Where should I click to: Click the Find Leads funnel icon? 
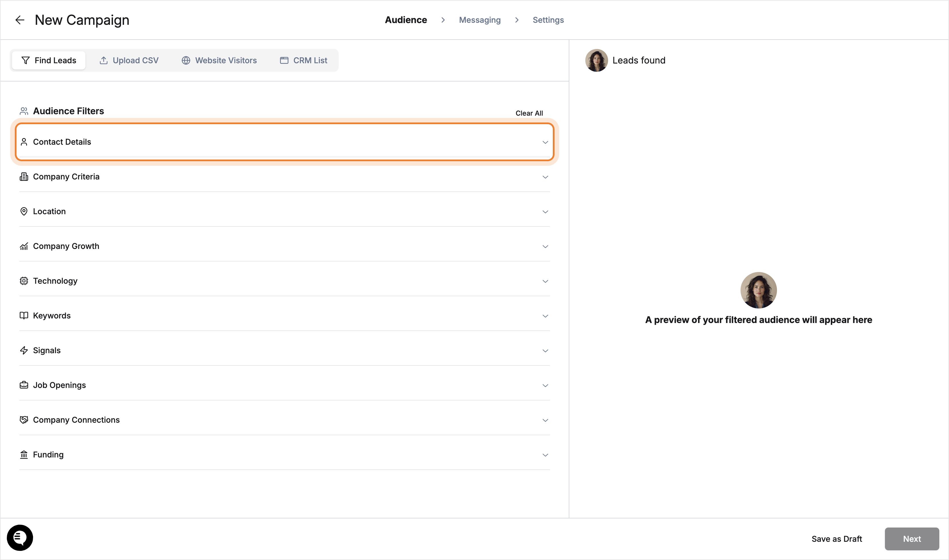click(x=25, y=60)
